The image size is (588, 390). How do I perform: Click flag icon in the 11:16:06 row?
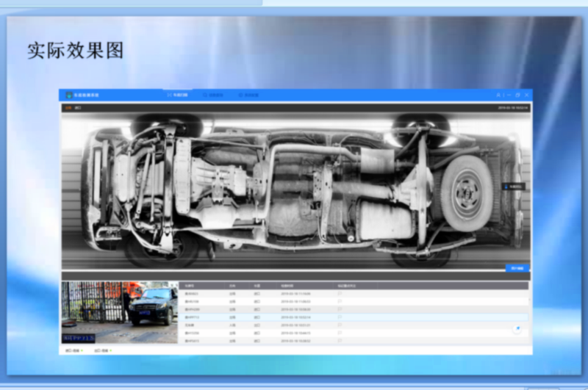(340, 294)
